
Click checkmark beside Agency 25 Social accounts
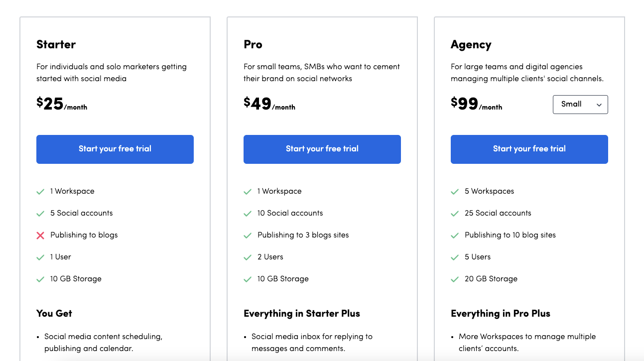455,213
